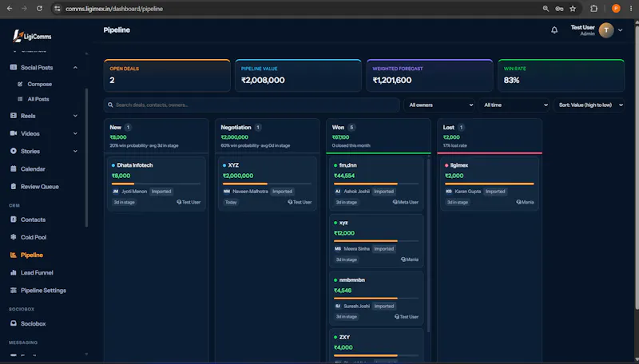Click the browser zoom magnifier icon
The image size is (639, 364).
[x=546, y=9]
